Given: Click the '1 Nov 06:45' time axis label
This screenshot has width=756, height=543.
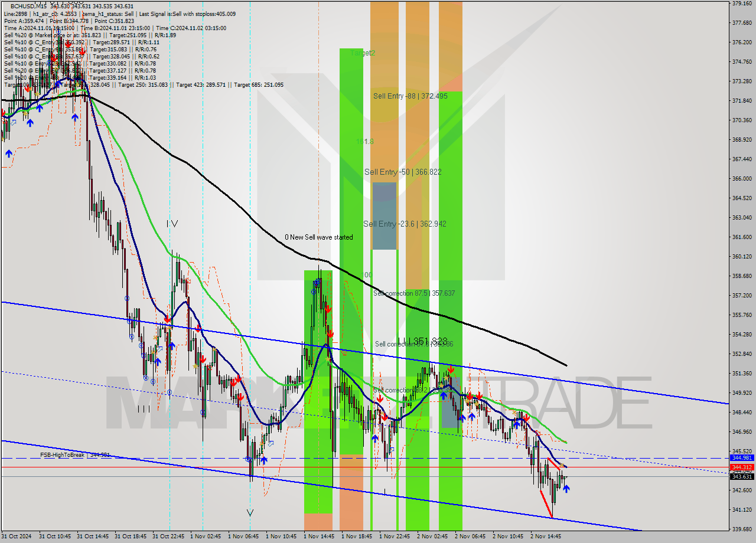Looking at the screenshot, I should click(x=243, y=537).
